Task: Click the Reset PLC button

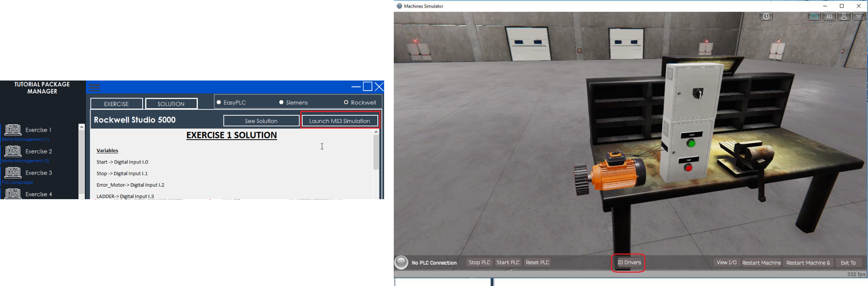Action: 537,263
